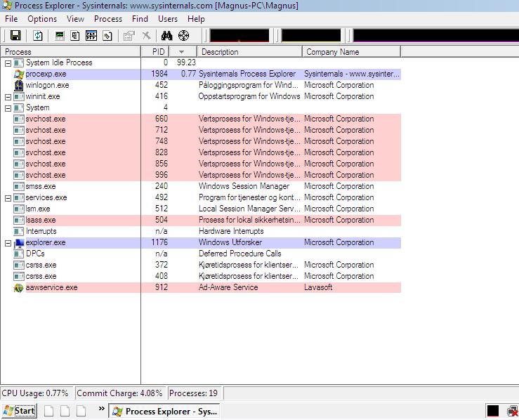Click 'Ad-Aware Service' description text
The image size is (519, 420).
tap(228, 287)
